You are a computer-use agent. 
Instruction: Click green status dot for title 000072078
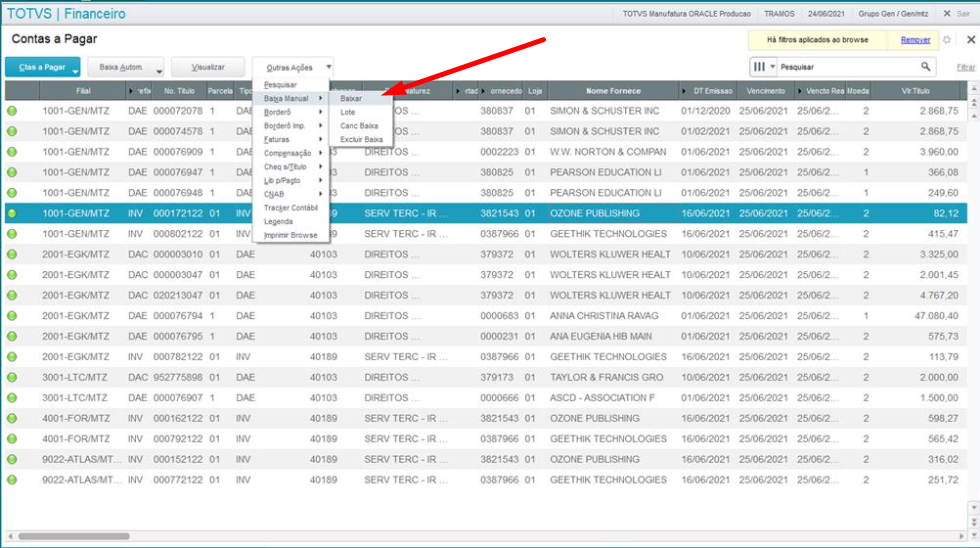[12, 111]
